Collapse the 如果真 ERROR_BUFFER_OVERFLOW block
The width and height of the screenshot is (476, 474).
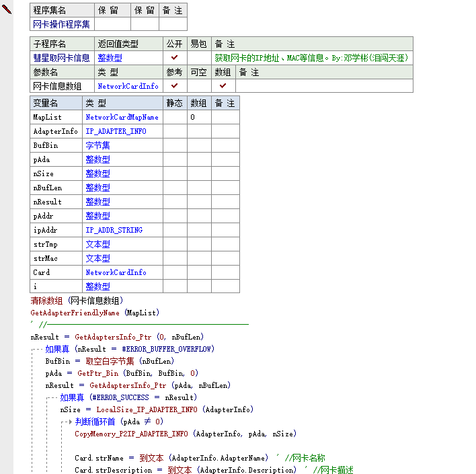(34, 349)
